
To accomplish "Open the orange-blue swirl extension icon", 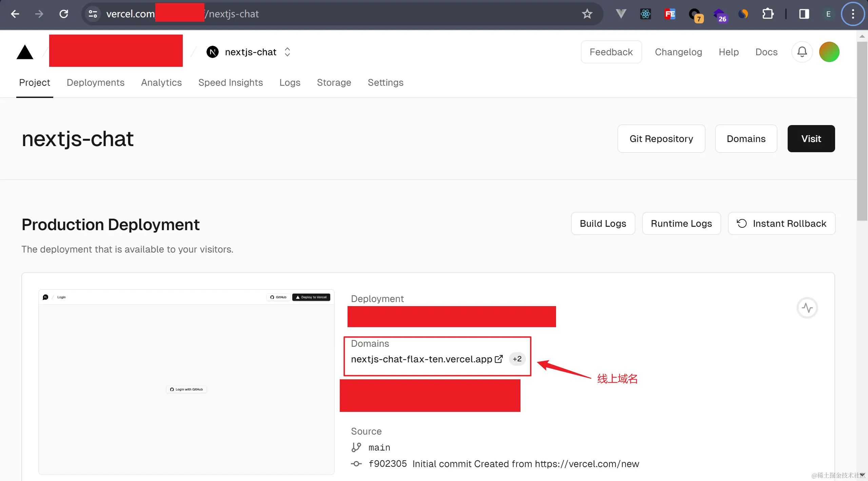I will 743,14.
